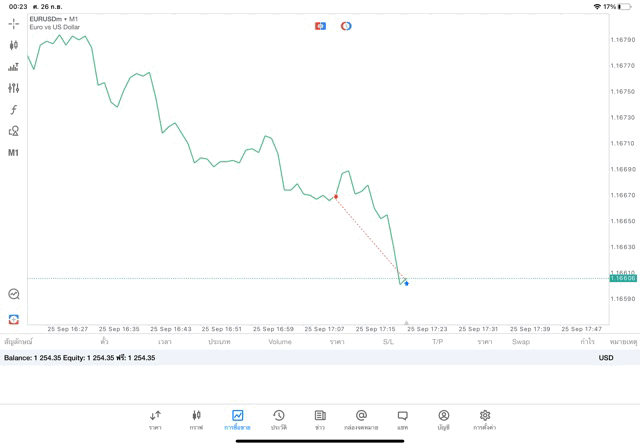The image size is (640, 447).
Task: Open the กล่องจดหมาย mailbox tab
Action: (x=361, y=419)
